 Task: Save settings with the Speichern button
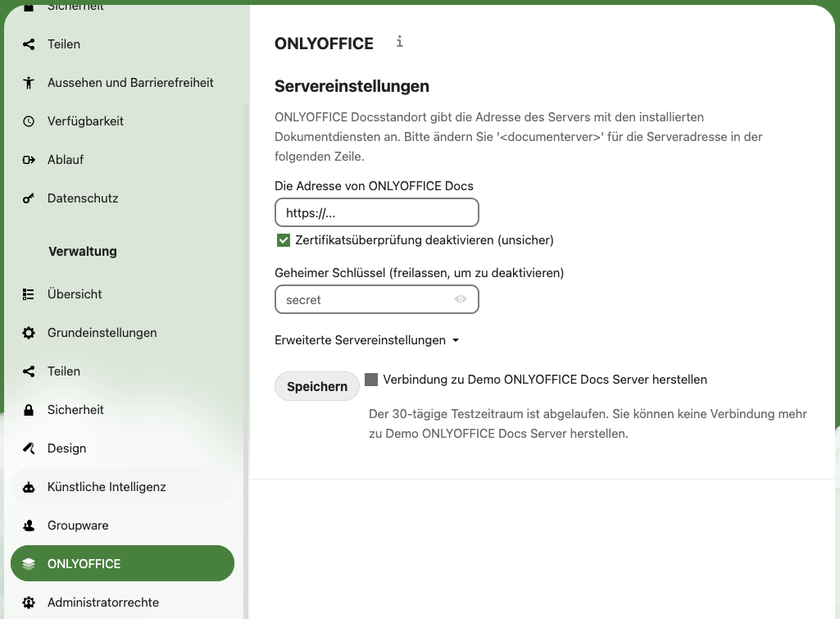coord(317,386)
